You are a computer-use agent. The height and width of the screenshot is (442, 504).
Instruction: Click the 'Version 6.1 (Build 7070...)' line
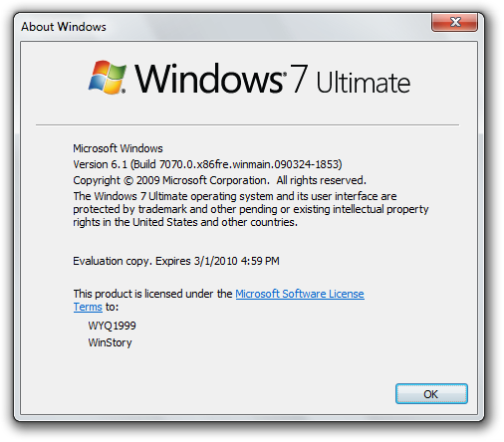coord(207,164)
